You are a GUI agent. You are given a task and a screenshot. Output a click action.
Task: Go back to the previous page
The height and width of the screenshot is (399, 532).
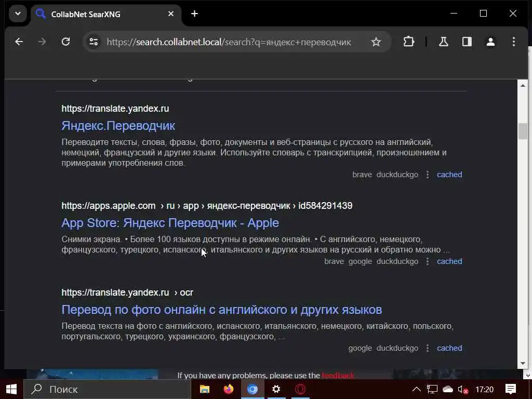19,42
